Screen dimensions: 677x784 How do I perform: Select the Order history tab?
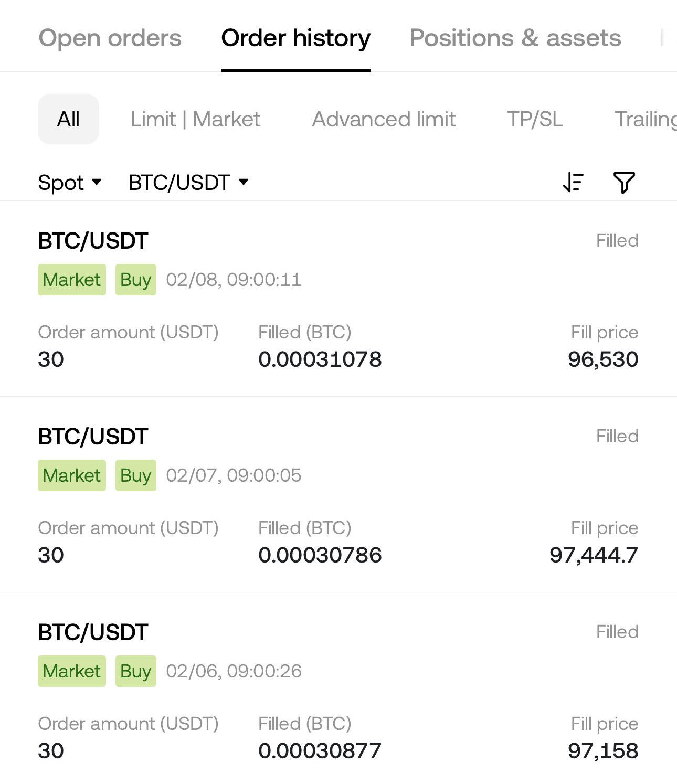pos(296,38)
